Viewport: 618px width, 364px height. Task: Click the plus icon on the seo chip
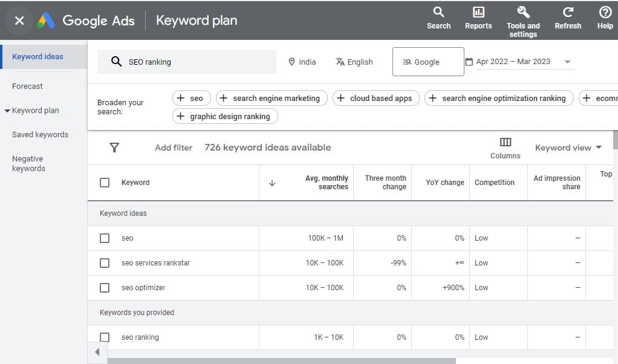pos(181,98)
